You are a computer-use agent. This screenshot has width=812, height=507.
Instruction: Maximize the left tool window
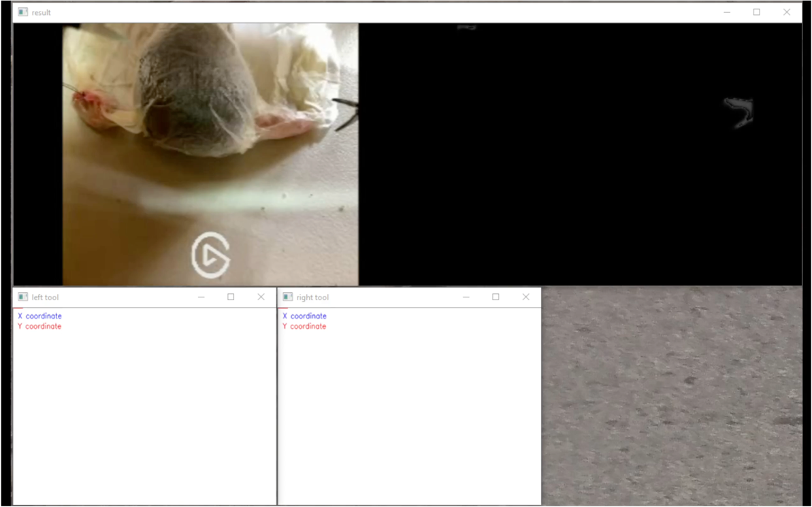[231, 297]
